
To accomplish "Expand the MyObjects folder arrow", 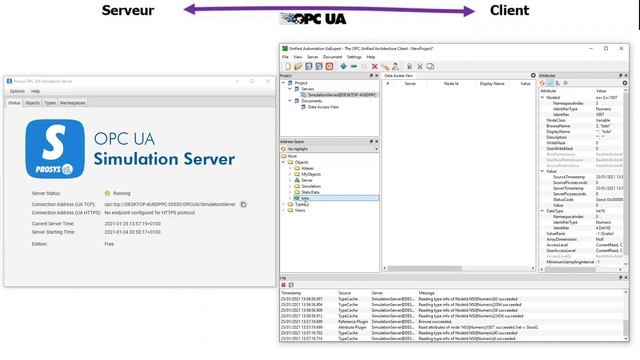I will pos(290,174).
